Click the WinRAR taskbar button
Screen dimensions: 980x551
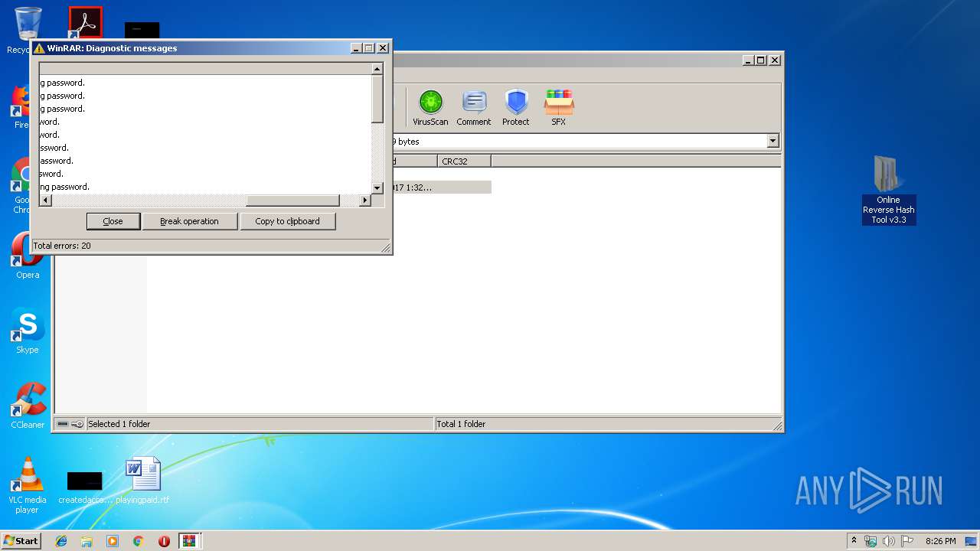pos(189,541)
